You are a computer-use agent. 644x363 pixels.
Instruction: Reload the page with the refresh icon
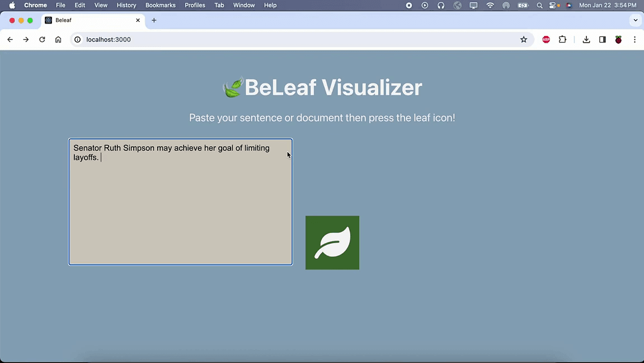42,40
